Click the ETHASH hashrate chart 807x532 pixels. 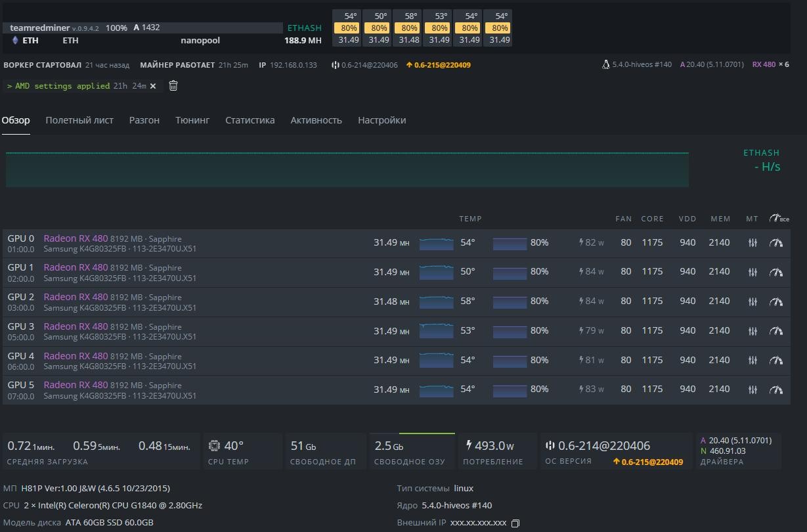(347, 169)
